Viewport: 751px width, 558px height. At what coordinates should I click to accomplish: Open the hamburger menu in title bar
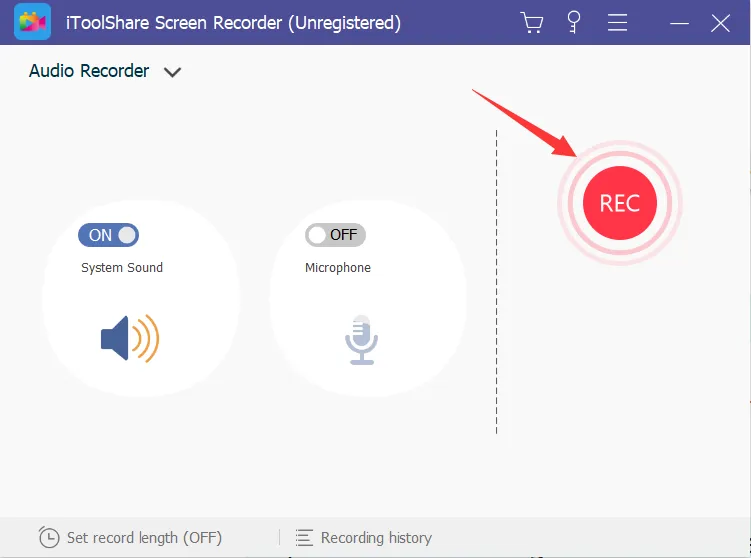coord(617,23)
